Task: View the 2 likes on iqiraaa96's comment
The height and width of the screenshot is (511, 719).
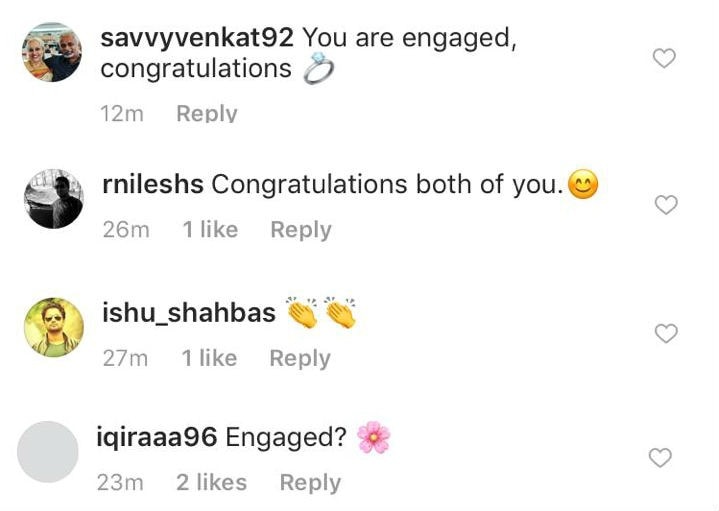Action: point(211,483)
